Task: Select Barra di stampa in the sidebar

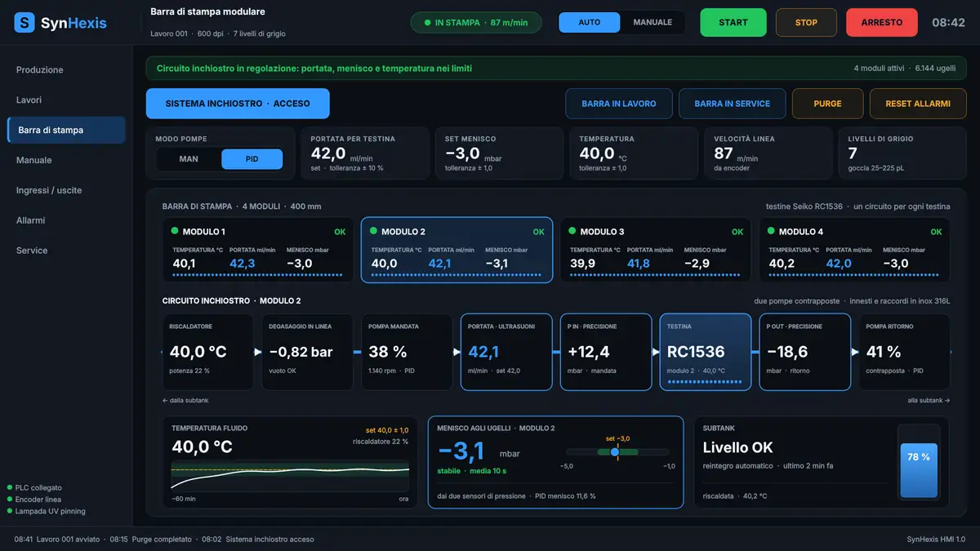Action: (66, 130)
